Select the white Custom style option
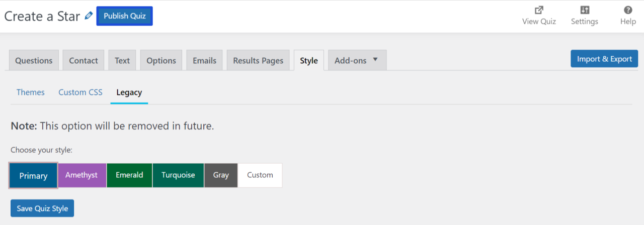Viewport: 644px width, 225px height. click(x=260, y=175)
